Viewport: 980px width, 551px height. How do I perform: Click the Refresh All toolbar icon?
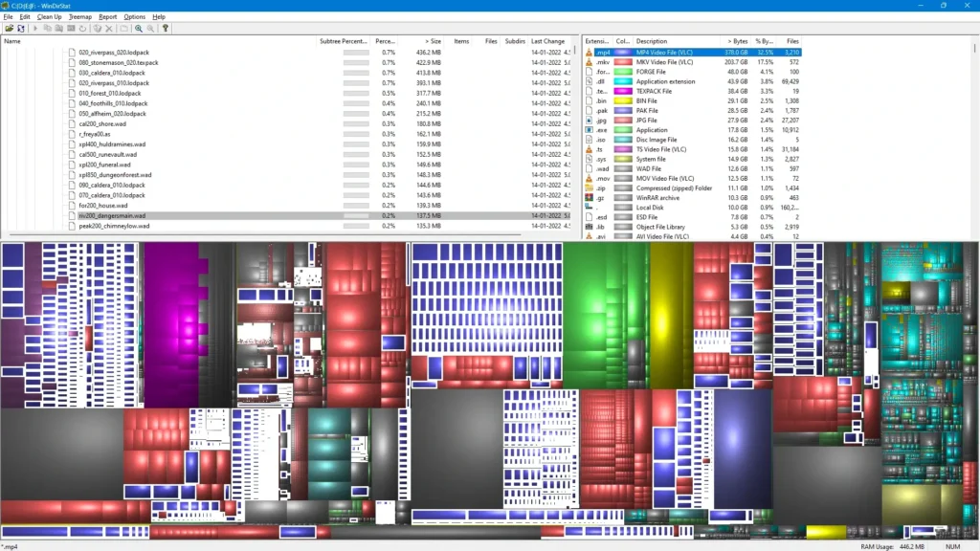pos(21,28)
